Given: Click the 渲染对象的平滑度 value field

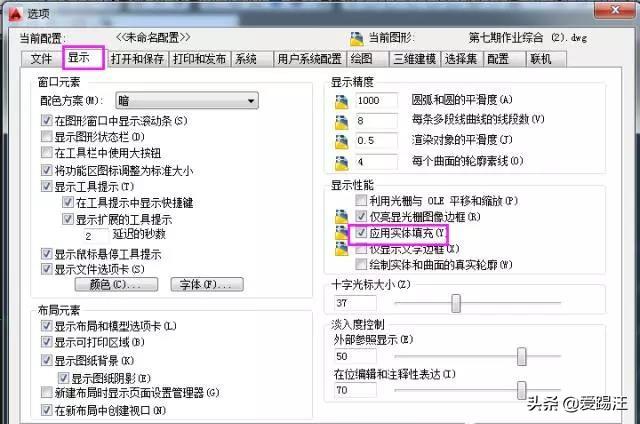Looking at the screenshot, I should tap(376, 141).
